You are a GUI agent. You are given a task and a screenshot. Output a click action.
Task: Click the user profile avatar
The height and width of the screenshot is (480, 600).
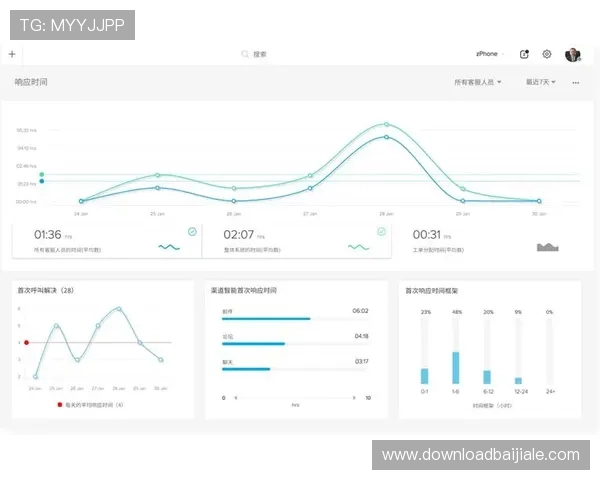572,54
